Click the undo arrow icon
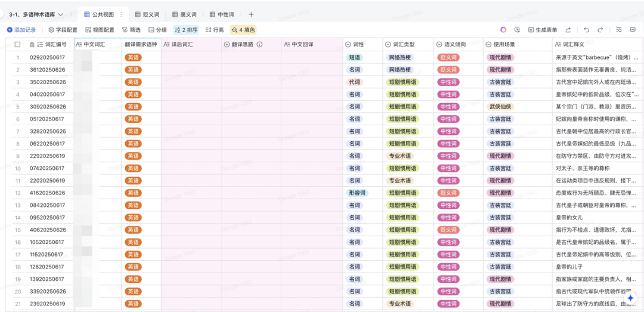The width and height of the screenshot is (644, 312). (x=587, y=30)
